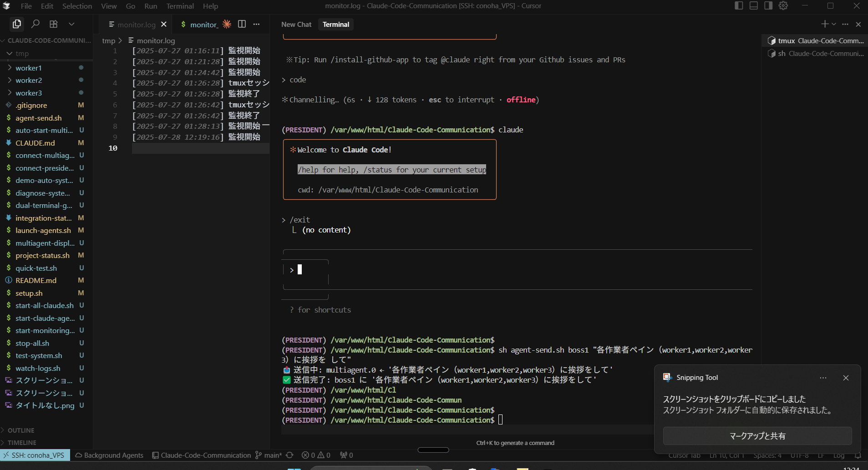This screenshot has width=868, height=470.
Task: Open Snipping Tool notification options ellipsis
Action: [823, 378]
